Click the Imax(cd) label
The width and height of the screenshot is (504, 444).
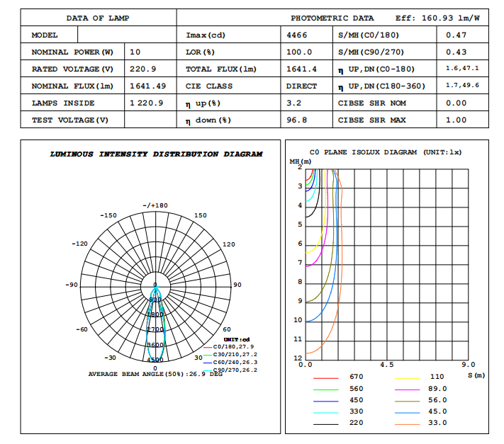click(206, 35)
